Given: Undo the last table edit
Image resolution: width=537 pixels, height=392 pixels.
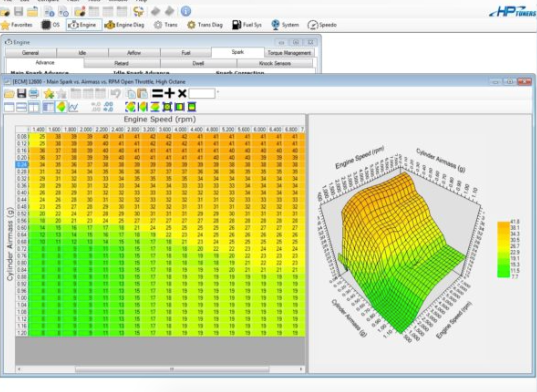Looking at the screenshot, I should click(116, 93).
